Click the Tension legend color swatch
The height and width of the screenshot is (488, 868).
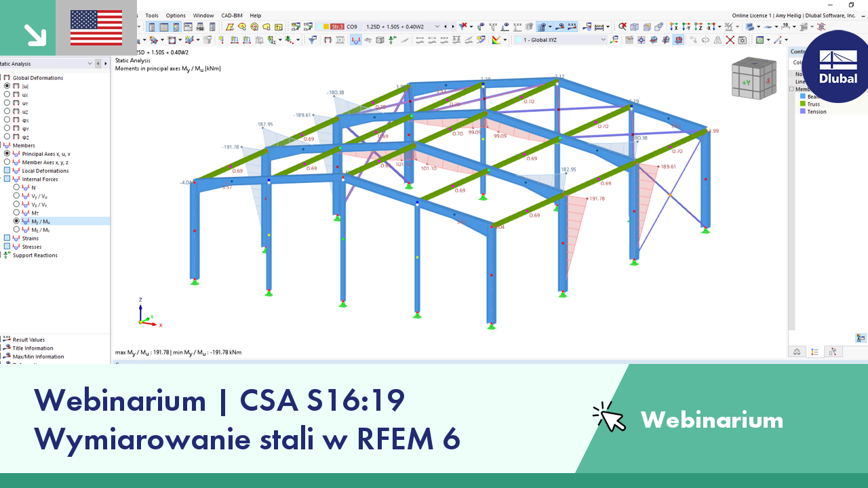pyautogui.click(x=803, y=112)
